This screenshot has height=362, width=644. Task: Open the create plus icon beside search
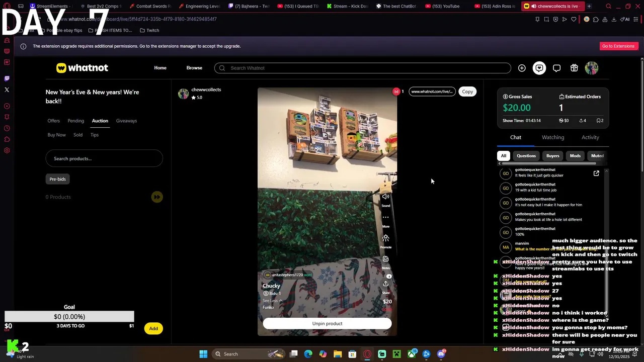(x=522, y=68)
